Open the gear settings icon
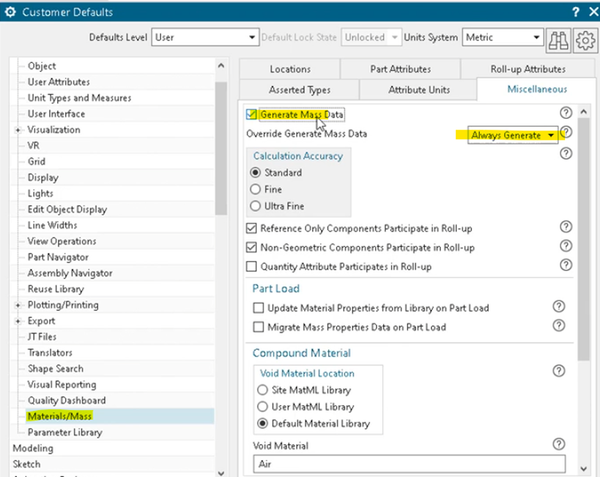The height and width of the screenshot is (477, 600). coord(584,39)
